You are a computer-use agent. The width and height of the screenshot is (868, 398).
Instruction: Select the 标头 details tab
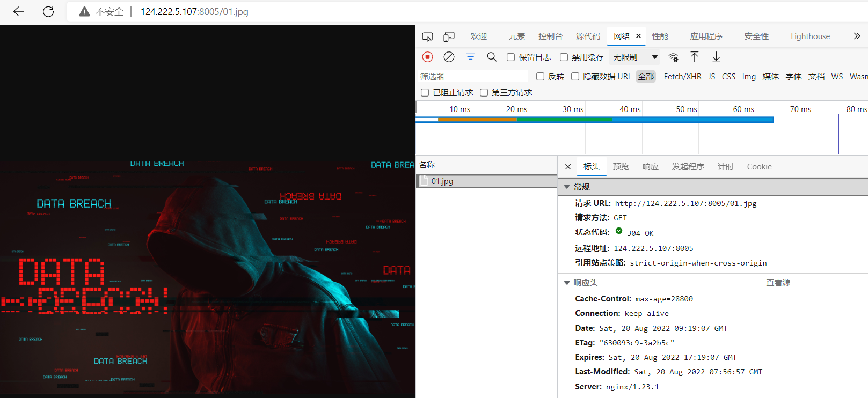(592, 167)
